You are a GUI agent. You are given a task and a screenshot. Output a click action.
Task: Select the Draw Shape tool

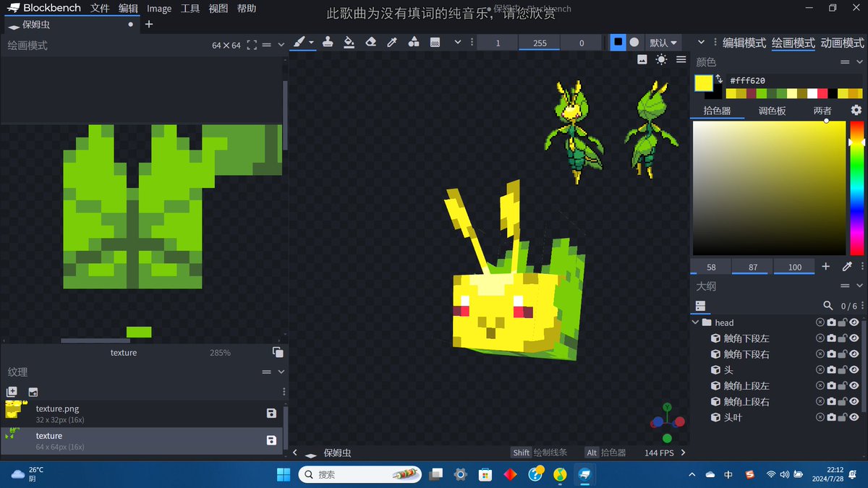pyautogui.click(x=413, y=42)
